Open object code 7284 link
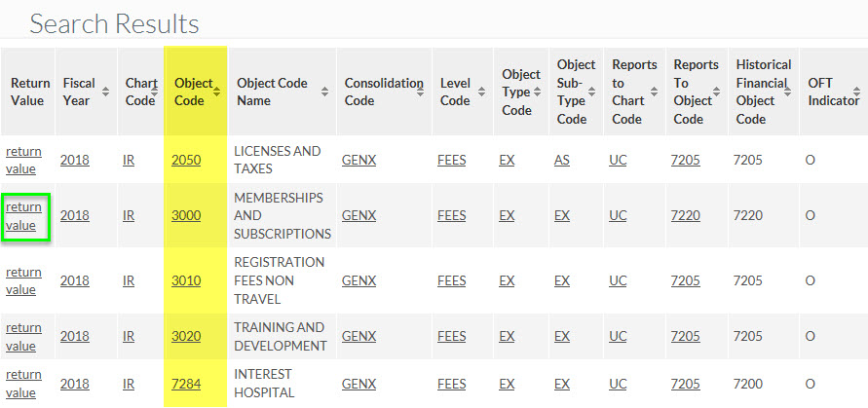This screenshot has height=408, width=868. pos(186,384)
